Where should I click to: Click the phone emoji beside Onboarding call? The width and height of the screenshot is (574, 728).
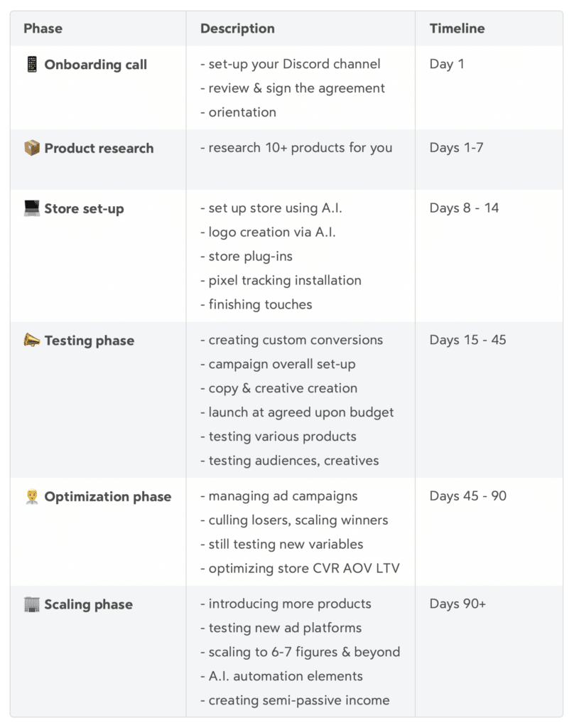pyautogui.click(x=31, y=65)
